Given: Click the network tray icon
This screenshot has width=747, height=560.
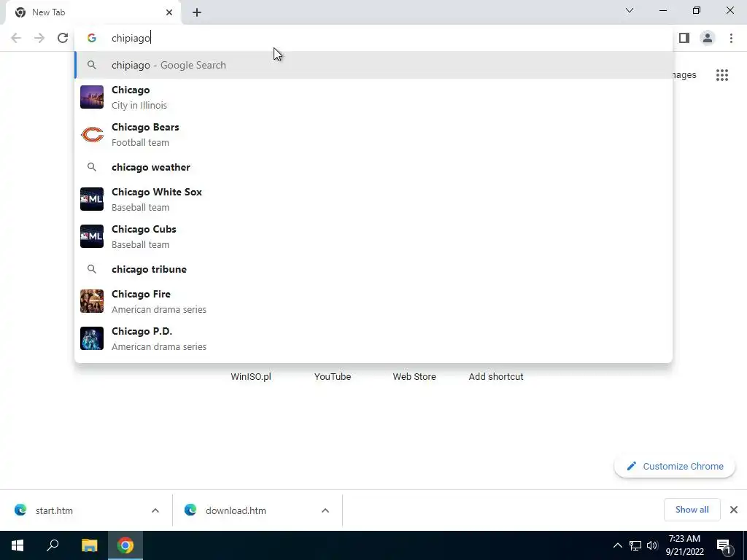Looking at the screenshot, I should click(x=635, y=545).
